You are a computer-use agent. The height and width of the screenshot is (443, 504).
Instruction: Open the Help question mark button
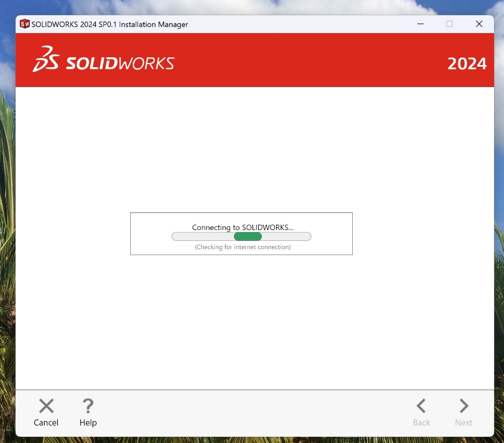[88, 413]
